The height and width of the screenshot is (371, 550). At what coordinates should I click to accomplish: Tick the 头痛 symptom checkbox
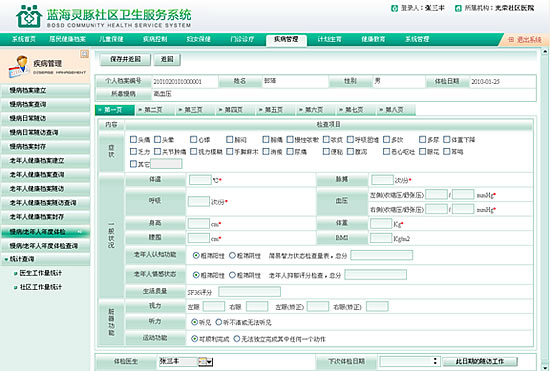click(133, 140)
